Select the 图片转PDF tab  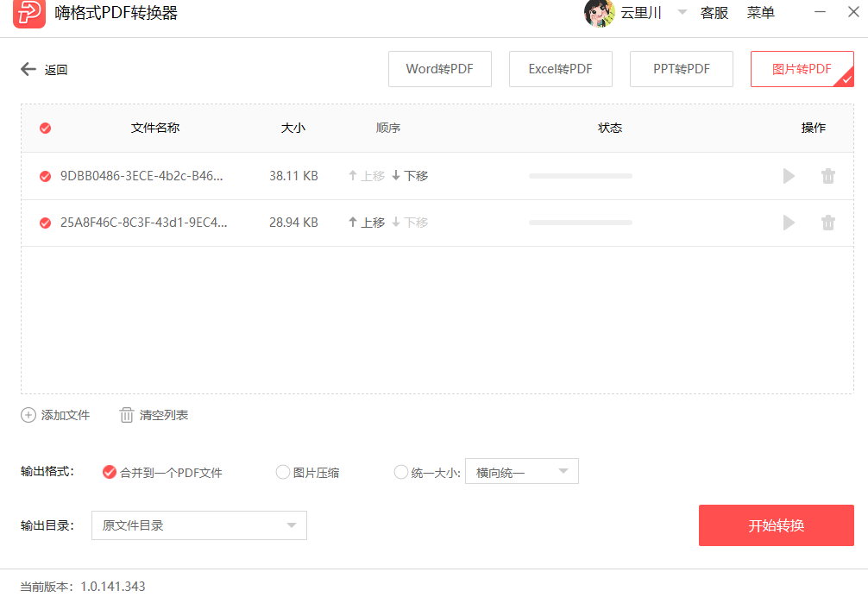pos(802,69)
